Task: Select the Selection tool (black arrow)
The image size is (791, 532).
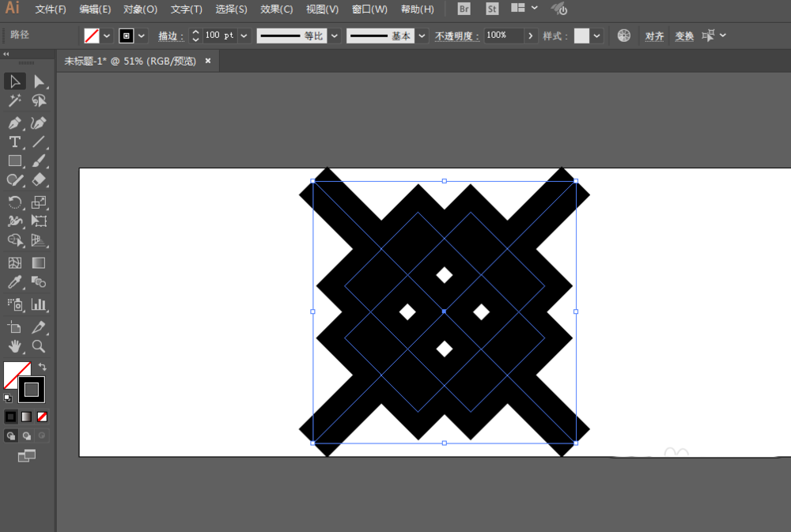Action: tap(14, 81)
